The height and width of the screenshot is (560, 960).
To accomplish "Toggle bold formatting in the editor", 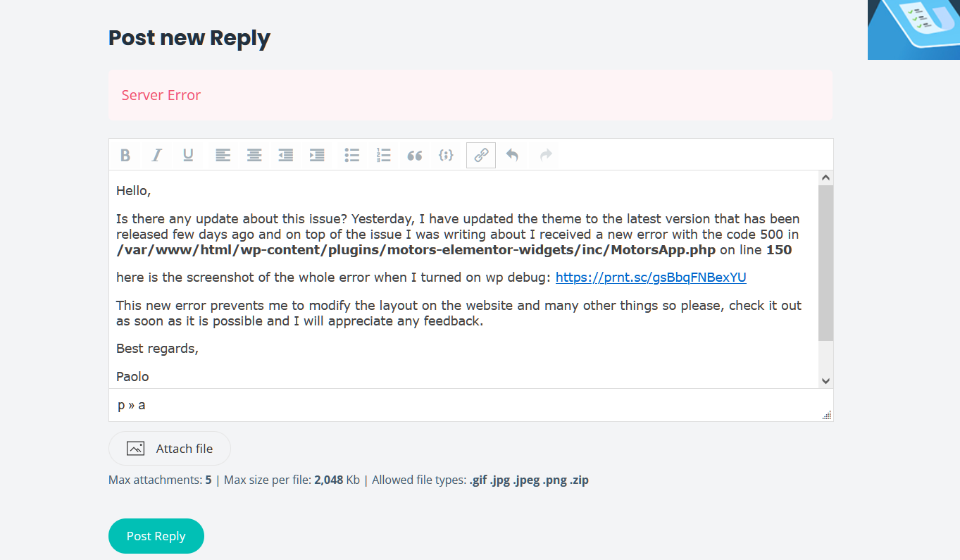I will 125,156.
